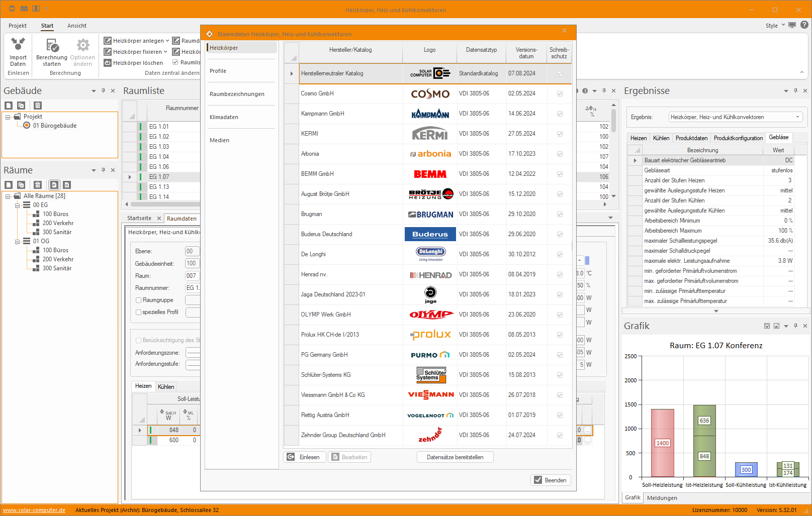Image resolution: width=812 pixels, height=516 pixels.
Task: Toggle Schreibschutz checkbox for Cosmo GmbH
Action: coord(560,94)
